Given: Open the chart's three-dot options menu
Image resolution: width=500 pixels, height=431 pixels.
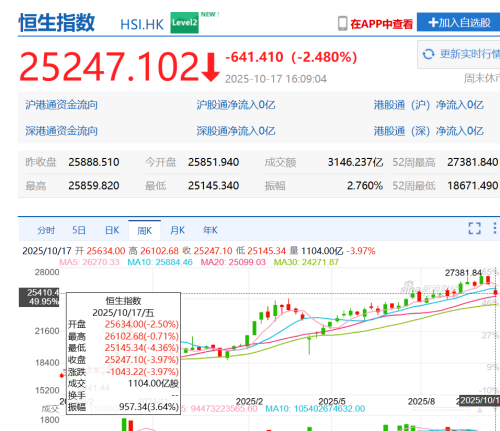Looking at the screenshot, I should [495, 228].
